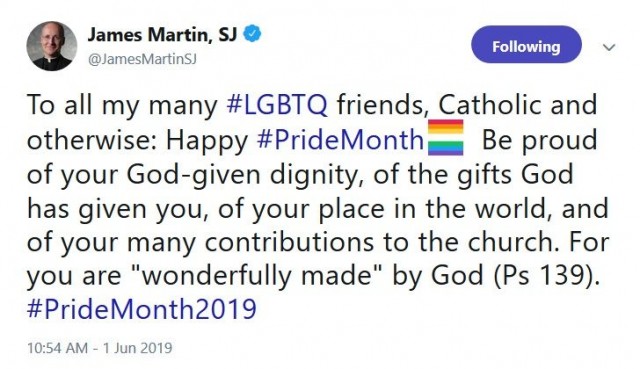Image resolution: width=640 pixels, height=369 pixels.
Task: Click the word Happy in the tweet
Action: (207, 141)
